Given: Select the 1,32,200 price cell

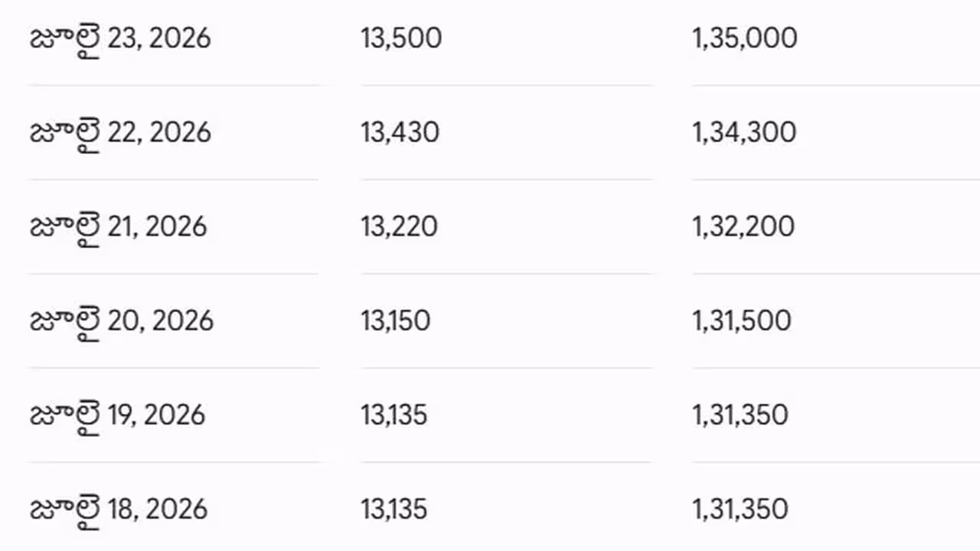Looking at the screenshot, I should (743, 227).
